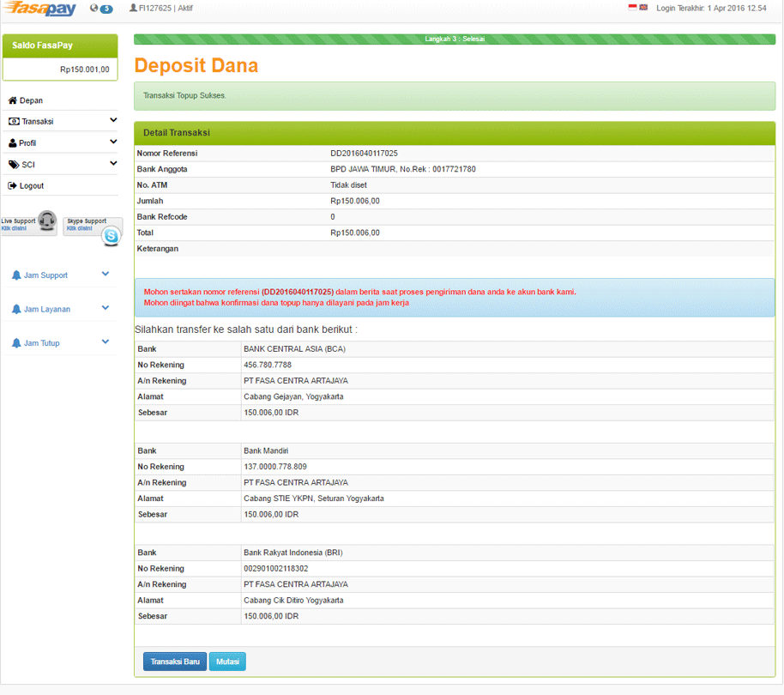Click the money icon beside Transaksi
Image resolution: width=784 pixels, height=695 pixels.
(14, 122)
